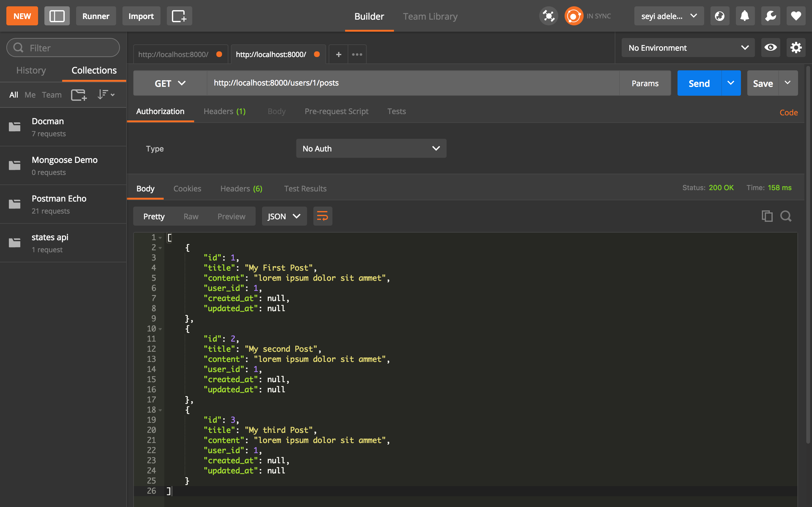The image size is (812, 507).
Task: Click the request URL input field
Action: [413, 83]
